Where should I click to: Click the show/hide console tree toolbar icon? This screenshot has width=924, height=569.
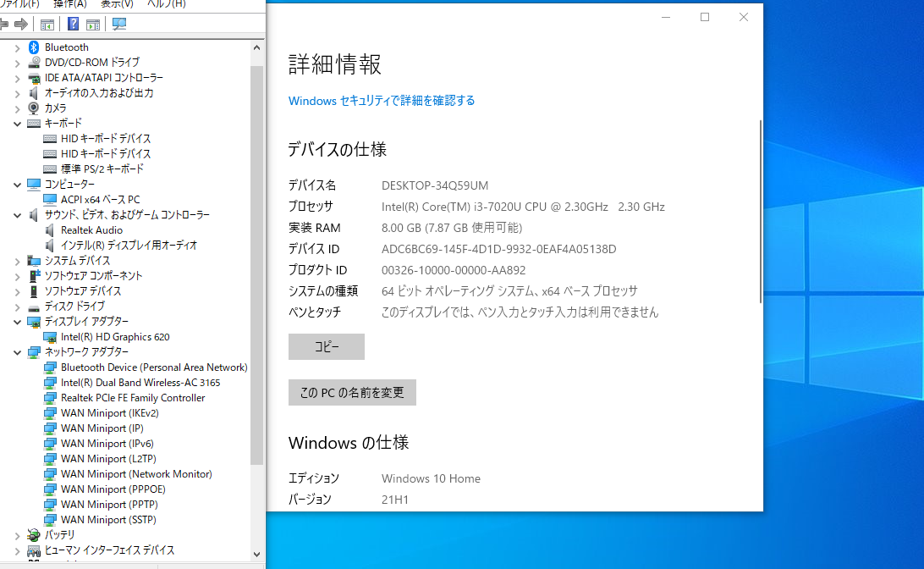pos(47,25)
